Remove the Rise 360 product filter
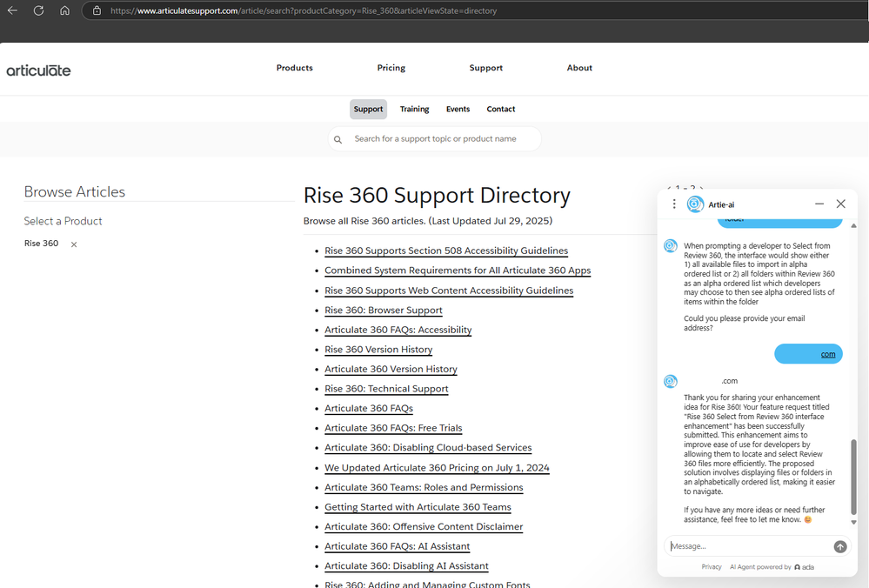869x588 pixels. click(x=74, y=244)
